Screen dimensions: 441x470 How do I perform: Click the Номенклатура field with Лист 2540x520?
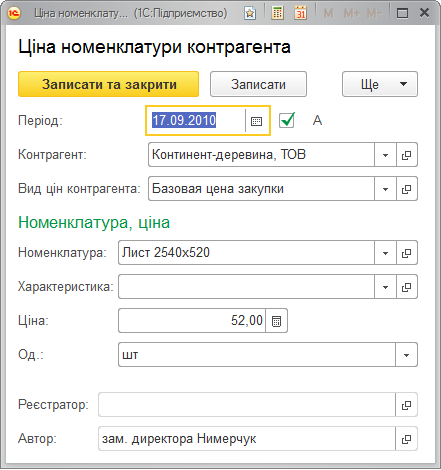pos(246,253)
